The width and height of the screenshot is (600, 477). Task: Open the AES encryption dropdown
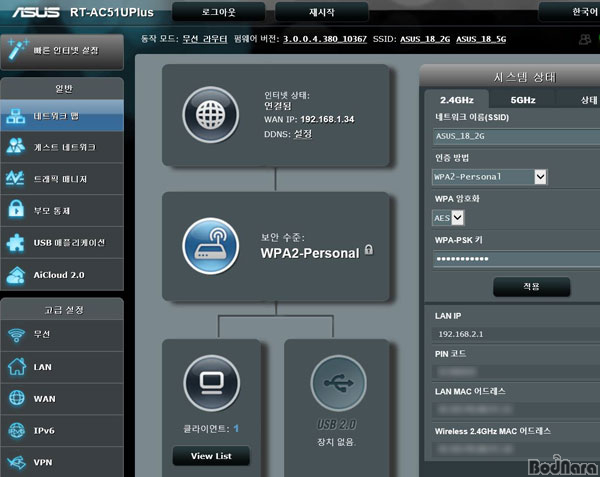pyautogui.click(x=448, y=218)
